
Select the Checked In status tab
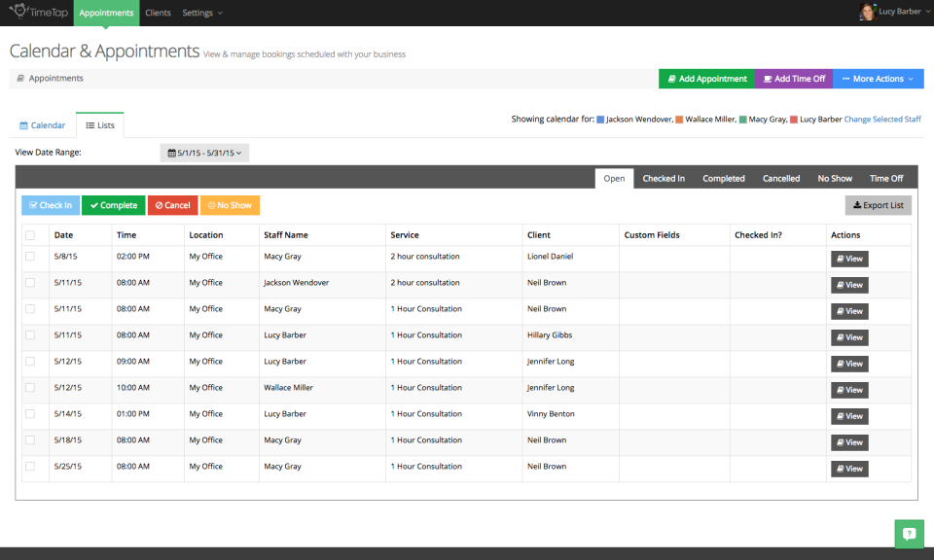tap(664, 179)
